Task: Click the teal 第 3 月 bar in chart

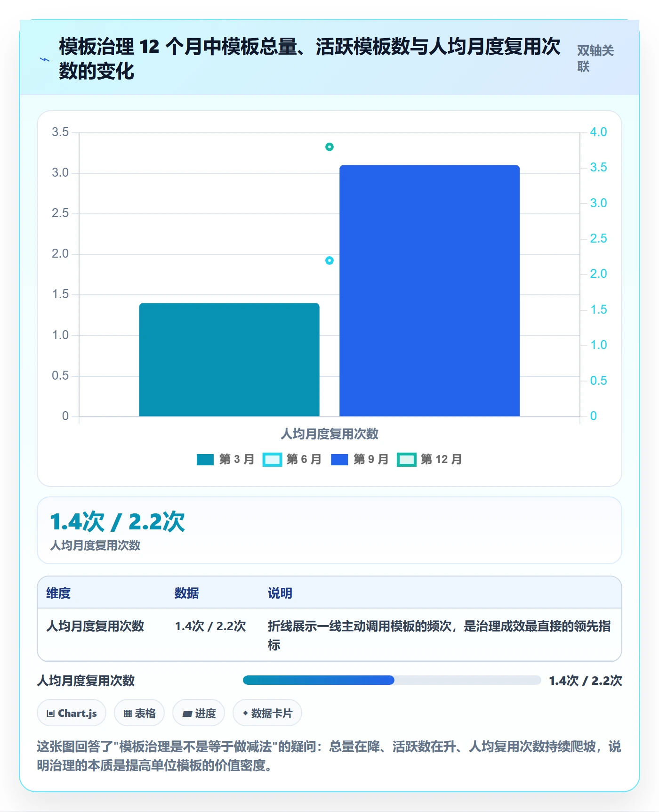Action: point(229,360)
